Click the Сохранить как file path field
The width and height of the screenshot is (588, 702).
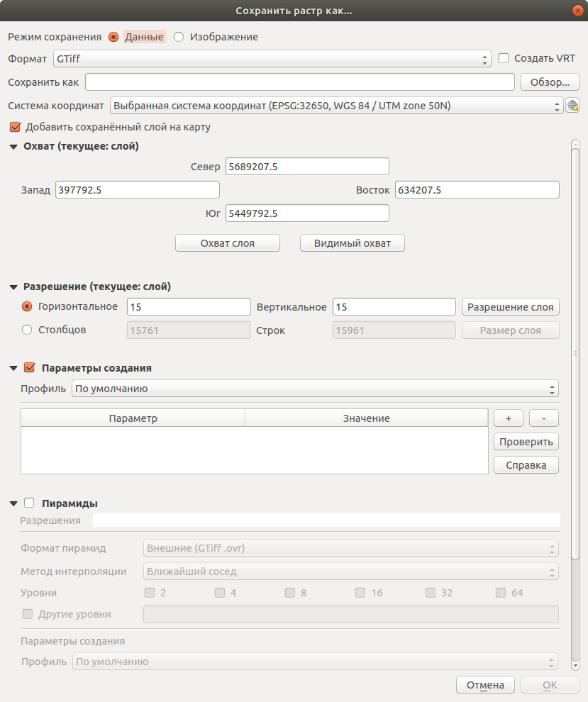[x=299, y=82]
